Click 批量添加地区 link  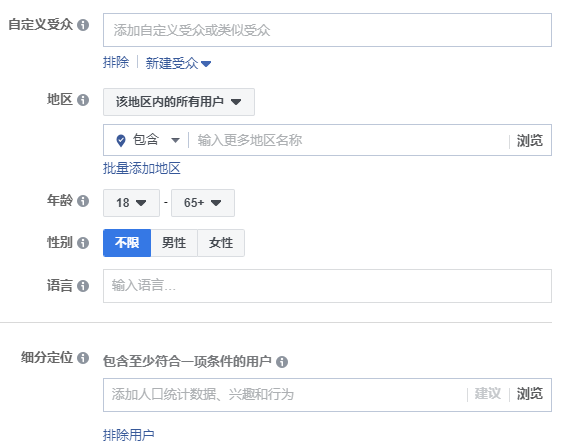142,168
